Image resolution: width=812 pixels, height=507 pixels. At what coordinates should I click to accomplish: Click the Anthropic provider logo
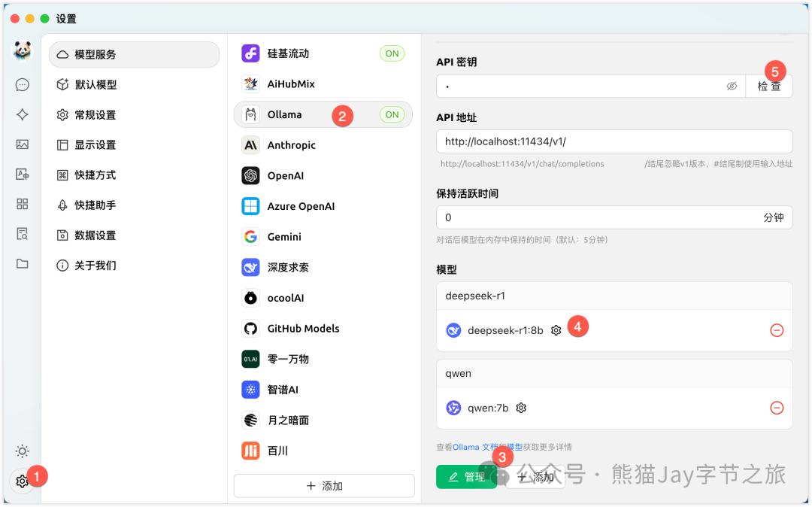(x=250, y=145)
